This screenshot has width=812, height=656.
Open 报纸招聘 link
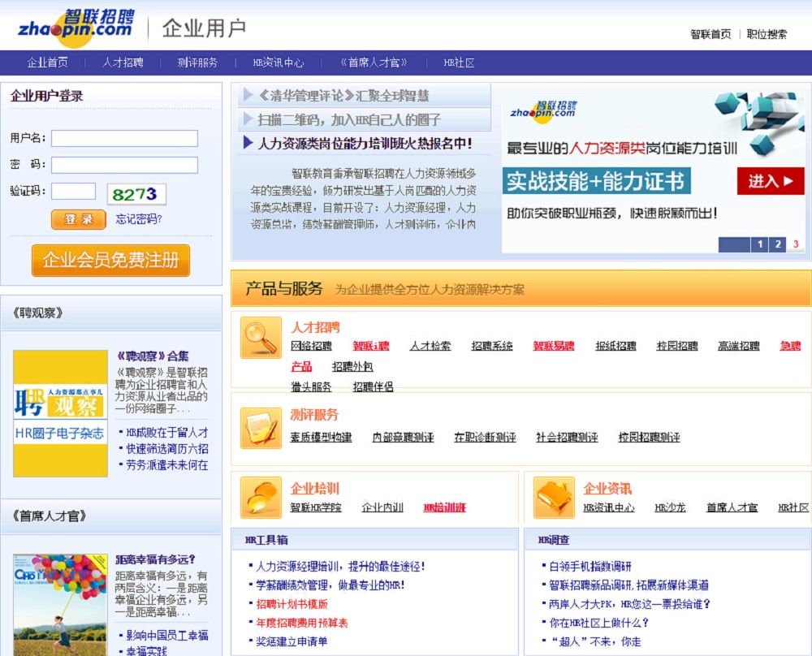coord(615,346)
